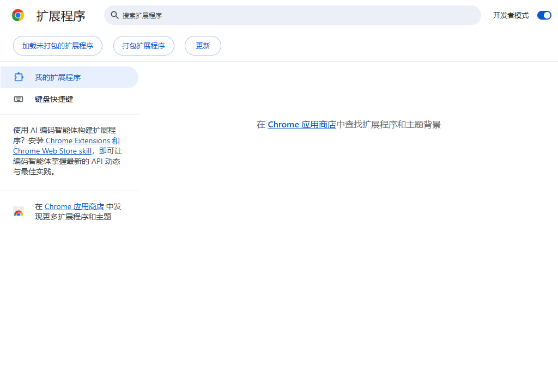Click the 搜索扩展程序 search field
This screenshot has height=392, width=558.
click(292, 15)
